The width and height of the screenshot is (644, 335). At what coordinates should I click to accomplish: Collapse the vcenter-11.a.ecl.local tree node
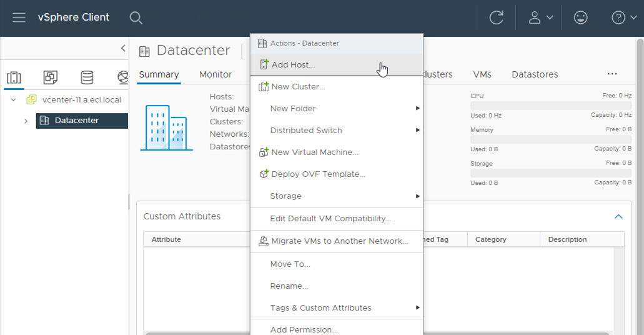click(13, 100)
